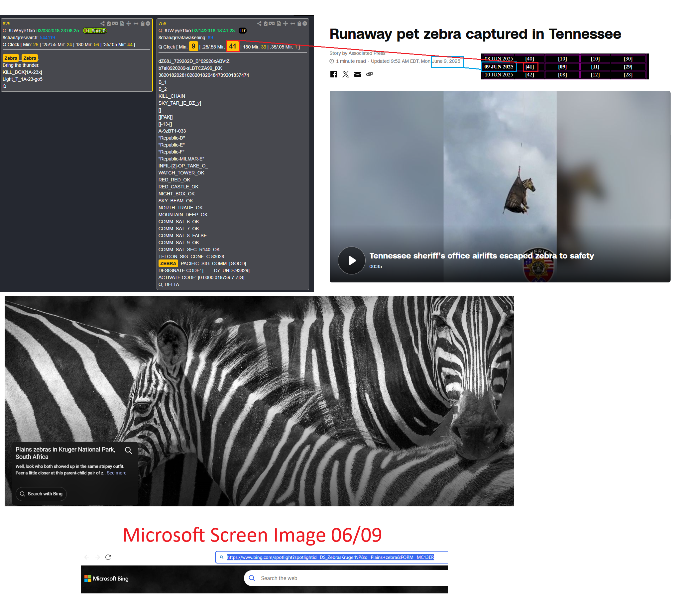Image resolution: width=698 pixels, height=616 pixels.
Task: Open the qresearch thread link 544119
Action: pos(47,38)
